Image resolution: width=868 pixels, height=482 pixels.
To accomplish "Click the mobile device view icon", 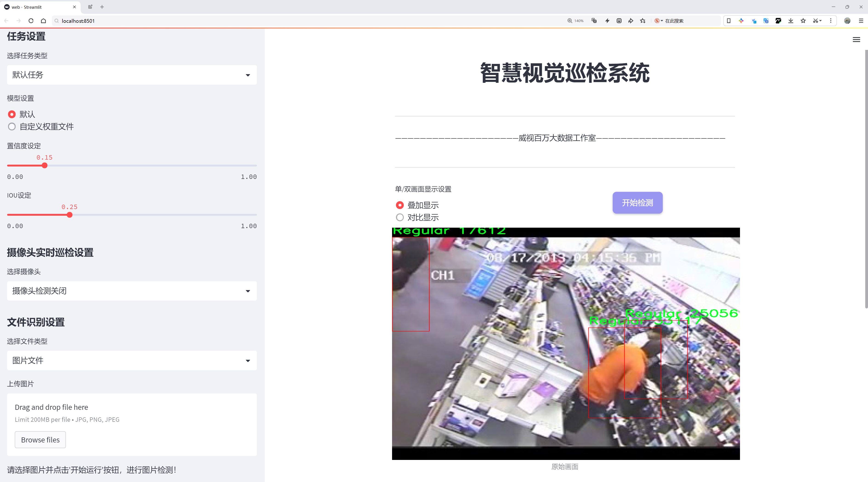I will point(729,21).
